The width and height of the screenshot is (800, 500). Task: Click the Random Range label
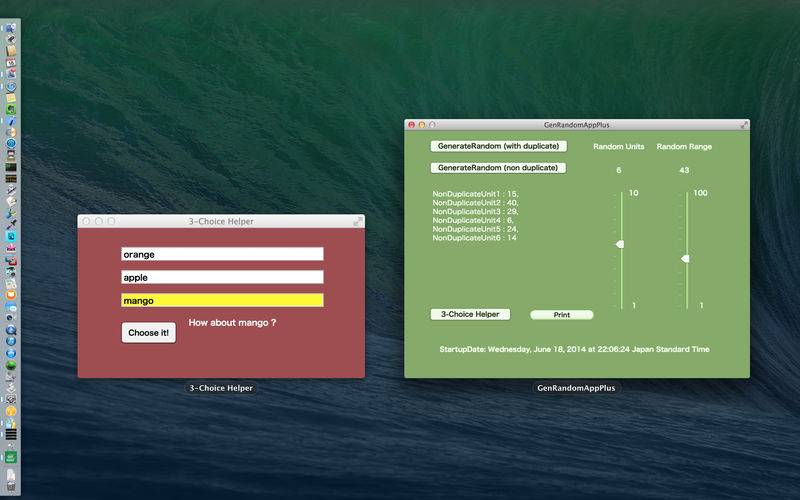(684, 146)
